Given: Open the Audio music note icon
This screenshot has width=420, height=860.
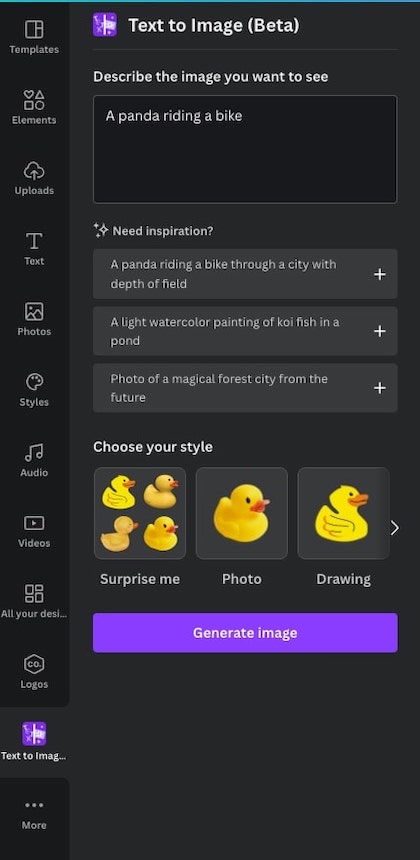Looking at the screenshot, I should pyautogui.click(x=34, y=452).
